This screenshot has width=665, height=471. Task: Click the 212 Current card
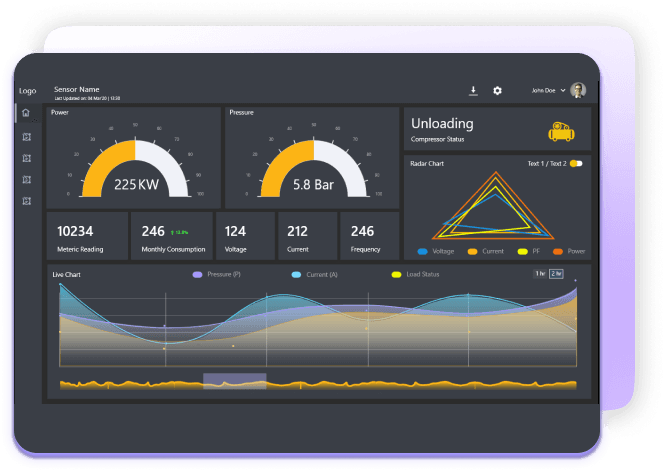pyautogui.click(x=307, y=236)
